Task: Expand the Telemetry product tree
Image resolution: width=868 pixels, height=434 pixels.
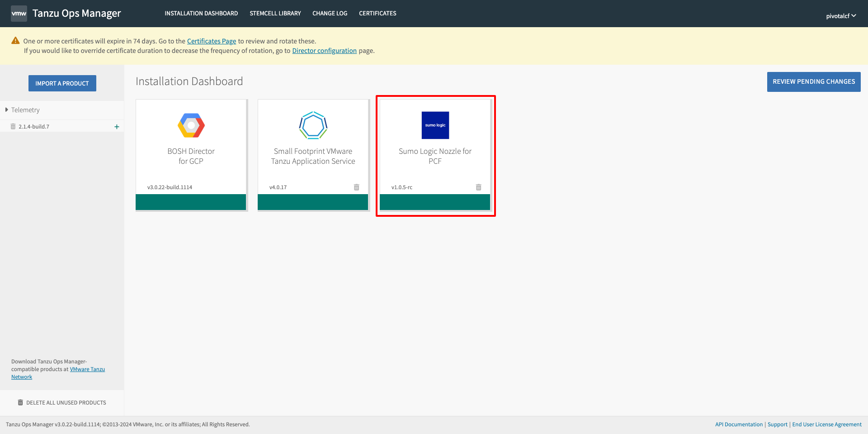Action: [x=7, y=110]
